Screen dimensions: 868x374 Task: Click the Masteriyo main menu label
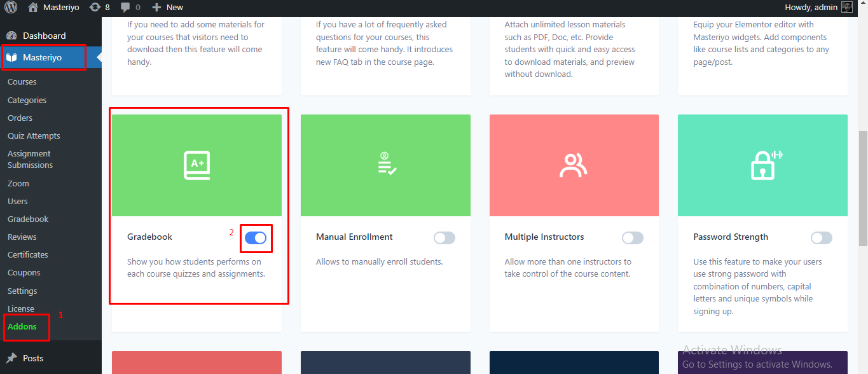(43, 57)
